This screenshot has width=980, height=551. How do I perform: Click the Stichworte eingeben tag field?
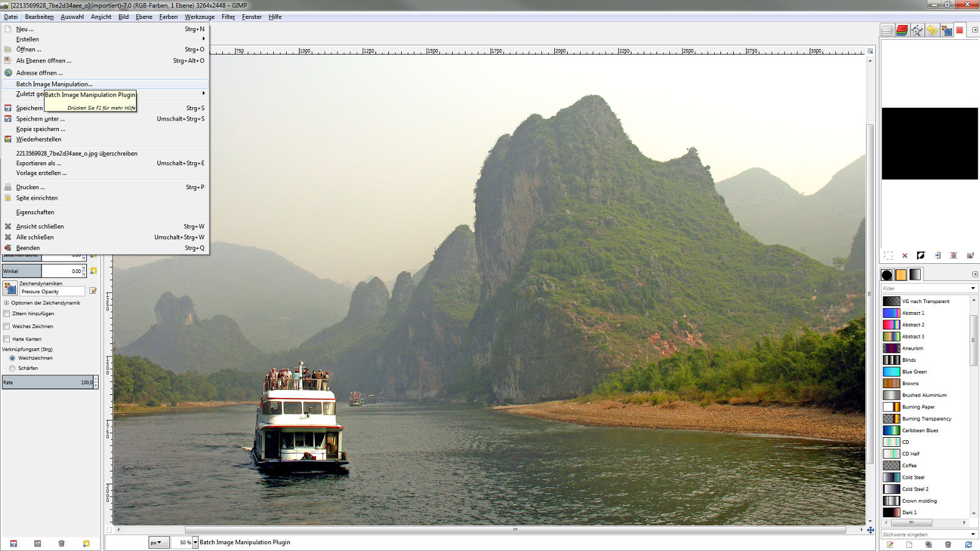tap(925, 534)
